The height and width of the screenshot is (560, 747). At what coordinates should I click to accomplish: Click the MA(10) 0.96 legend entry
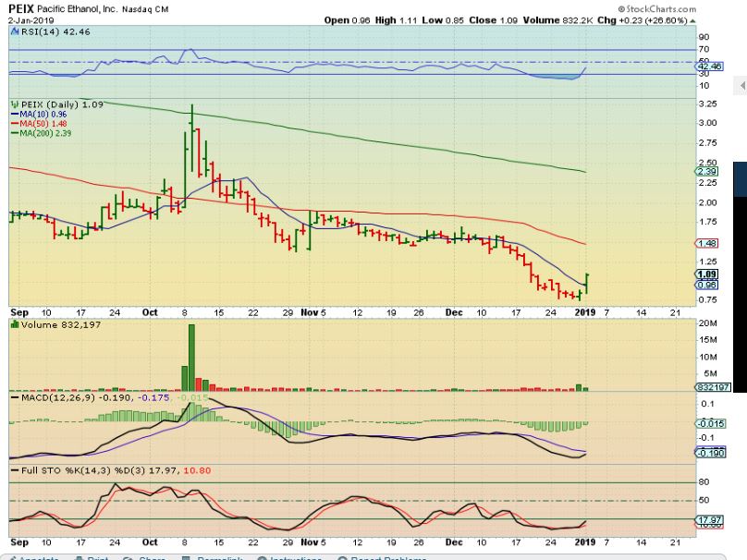(39, 115)
